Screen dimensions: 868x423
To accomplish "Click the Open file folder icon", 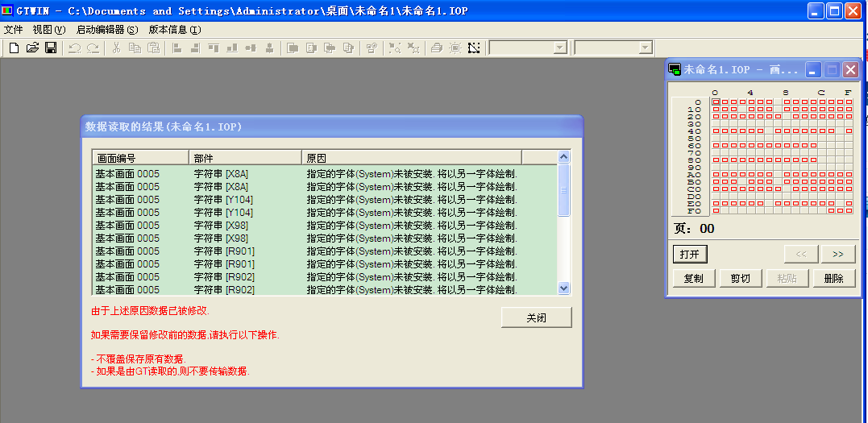I will (x=32, y=48).
